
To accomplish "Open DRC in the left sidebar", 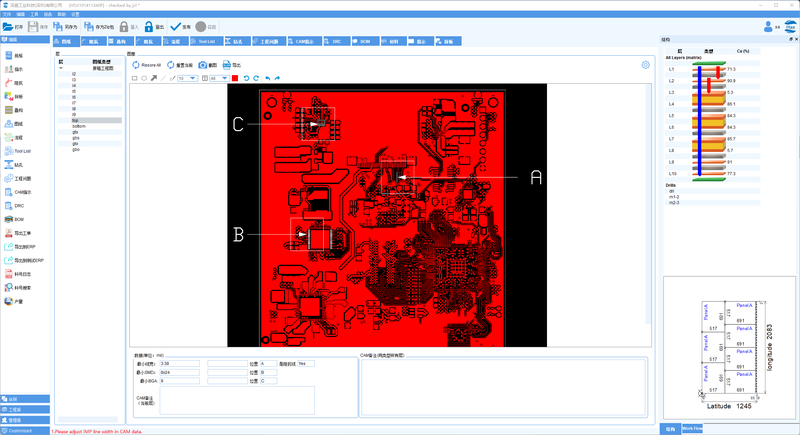I will tap(14, 206).
